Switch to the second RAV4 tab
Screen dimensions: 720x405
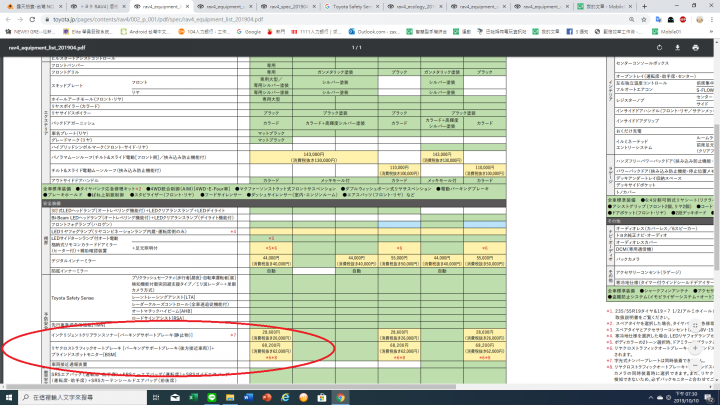point(97,6)
